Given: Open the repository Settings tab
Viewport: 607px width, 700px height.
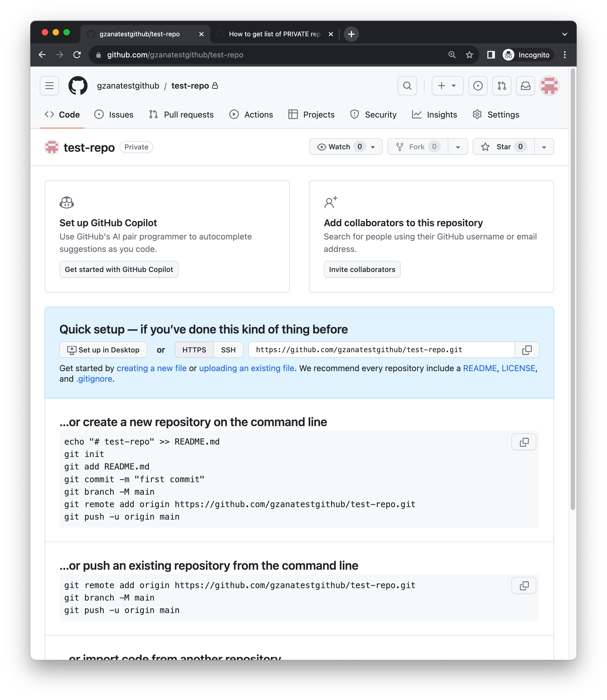Looking at the screenshot, I should click(496, 115).
